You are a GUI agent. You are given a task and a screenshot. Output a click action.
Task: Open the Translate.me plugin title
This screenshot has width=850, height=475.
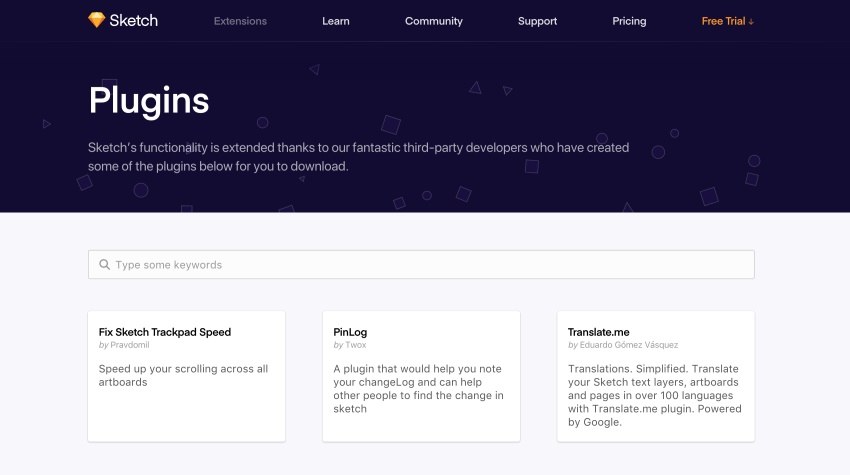(598, 332)
